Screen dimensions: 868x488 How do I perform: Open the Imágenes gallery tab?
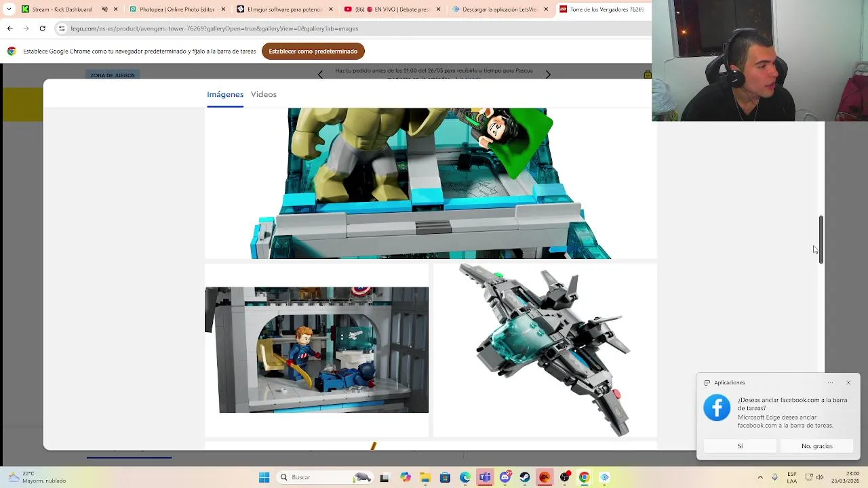[x=225, y=94]
